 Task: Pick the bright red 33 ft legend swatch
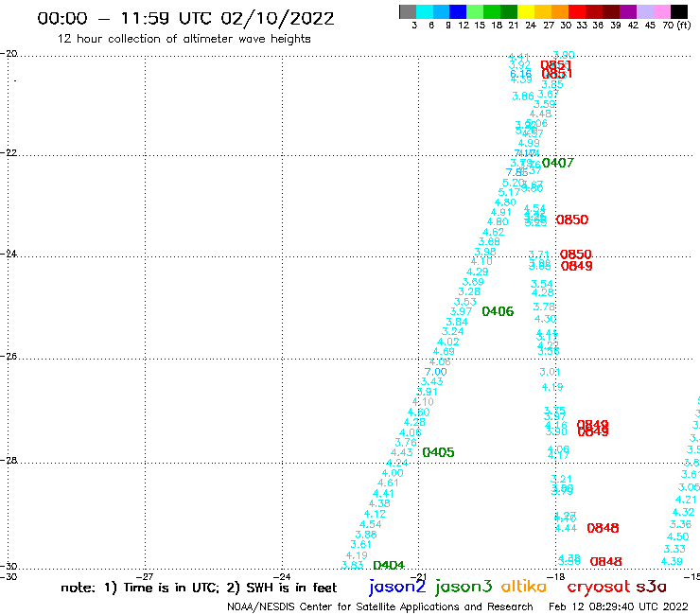[577, 11]
